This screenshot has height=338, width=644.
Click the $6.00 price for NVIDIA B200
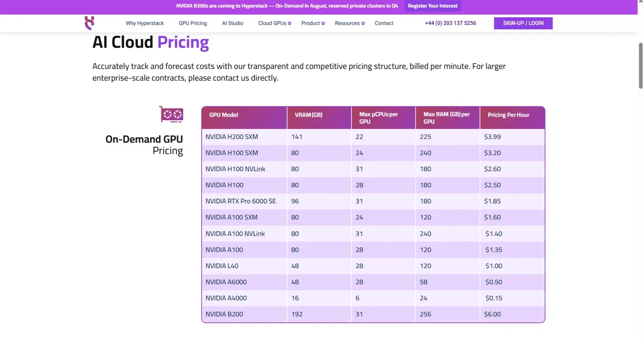[x=492, y=314]
